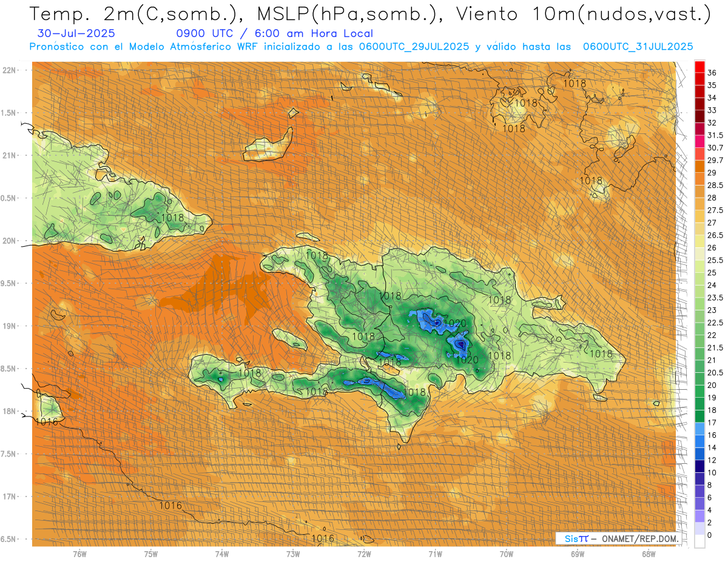Click the 29.7 label on color scale
This screenshot has height=562, width=728.
715,160
